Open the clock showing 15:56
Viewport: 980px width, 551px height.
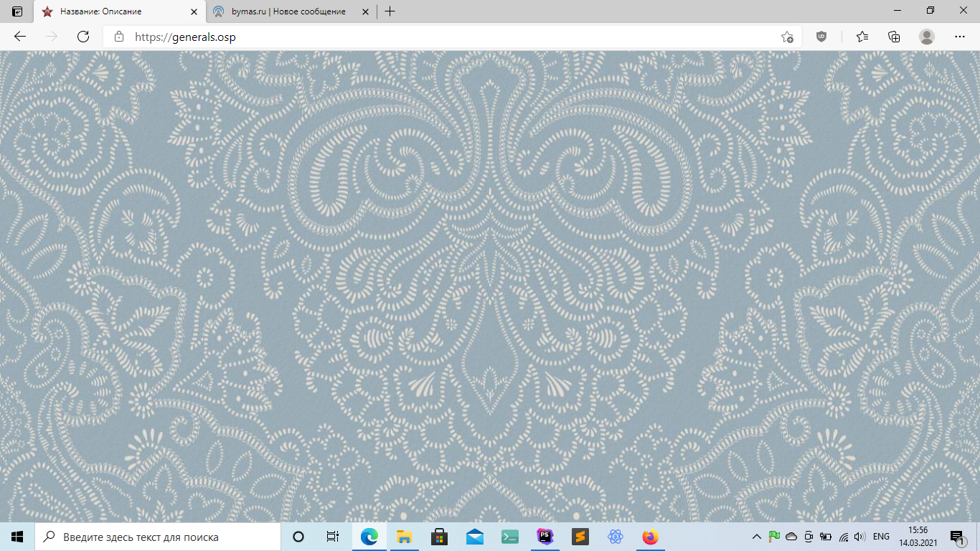[x=918, y=537]
